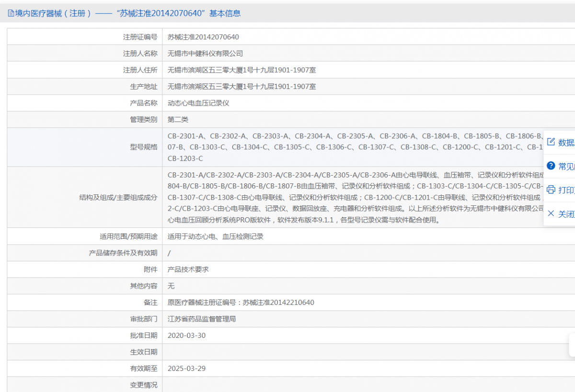Click the 注册证编号 row label
This screenshot has height=392, width=575.
coord(140,37)
